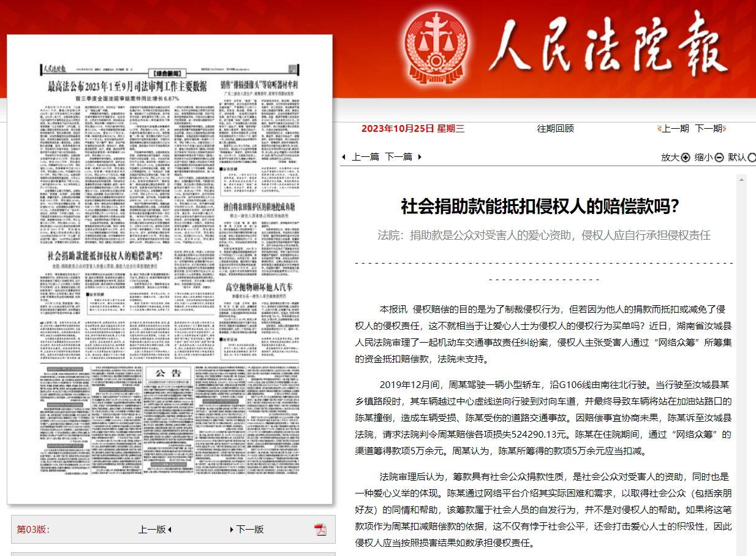Select the 公告 section in the page thumbnail
This screenshot has width=756, height=556.
[x=168, y=373]
